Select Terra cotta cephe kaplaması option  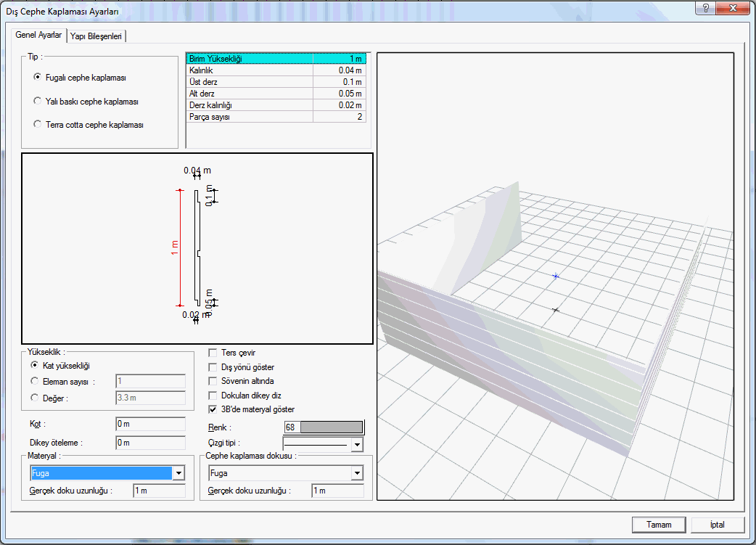coord(38,124)
